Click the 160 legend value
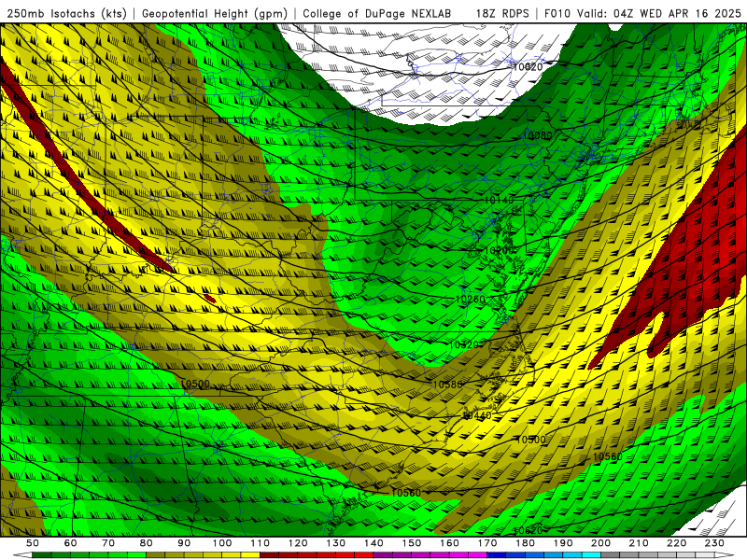 tap(450, 543)
